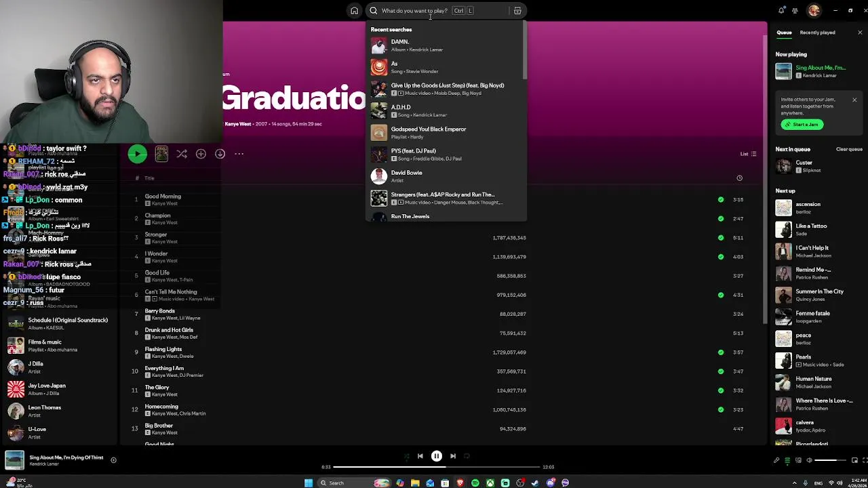868x488 pixels.
Task: Toggle saved checkmark for Stronger
Action: click(720, 237)
